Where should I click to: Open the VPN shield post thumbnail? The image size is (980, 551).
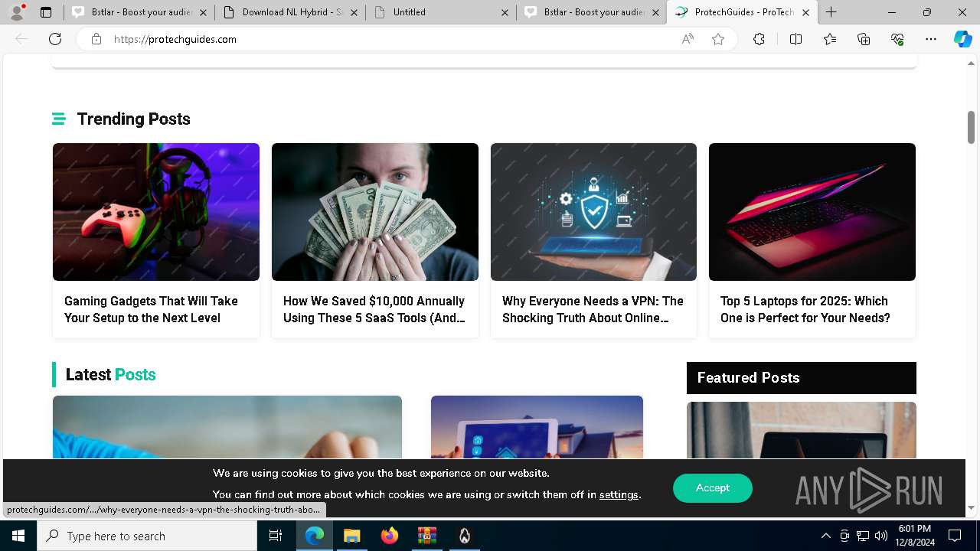click(x=593, y=212)
